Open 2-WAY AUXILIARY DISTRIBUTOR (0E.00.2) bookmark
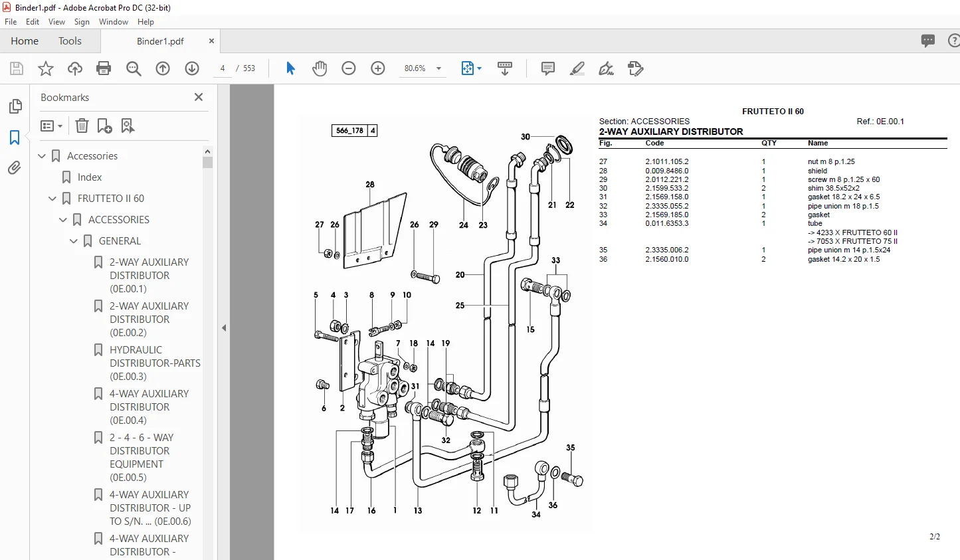Viewport: 960px width, 560px height. coord(149,320)
